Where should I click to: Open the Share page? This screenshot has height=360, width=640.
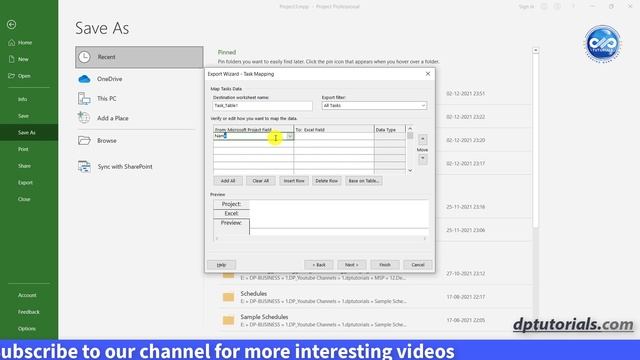(24, 166)
